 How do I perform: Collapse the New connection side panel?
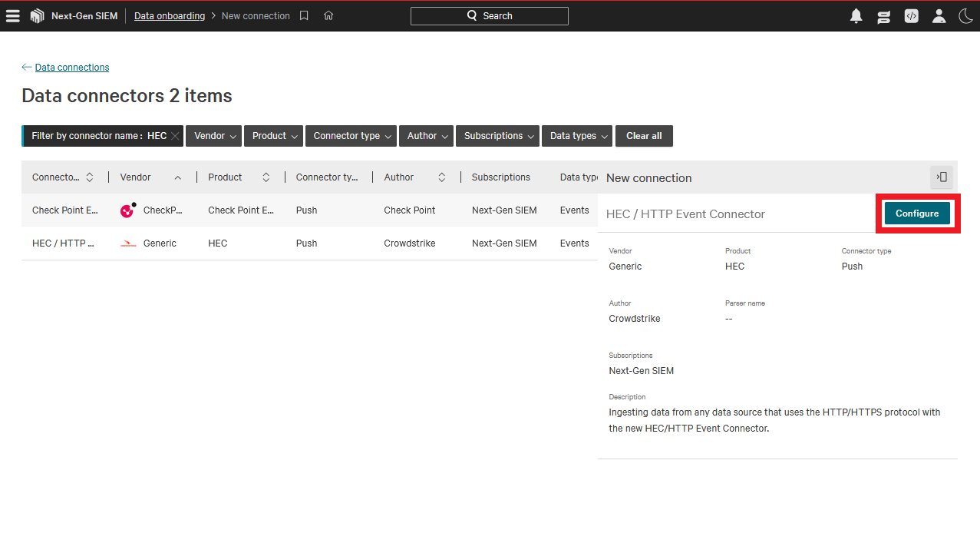942,177
